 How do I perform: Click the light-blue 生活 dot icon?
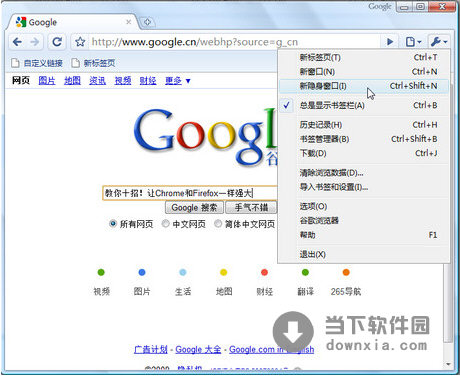183,272
